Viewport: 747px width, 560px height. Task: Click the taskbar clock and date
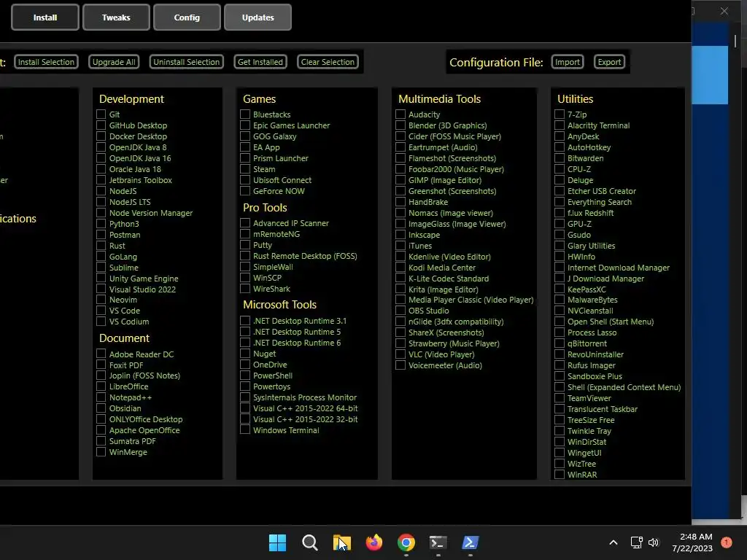point(692,542)
